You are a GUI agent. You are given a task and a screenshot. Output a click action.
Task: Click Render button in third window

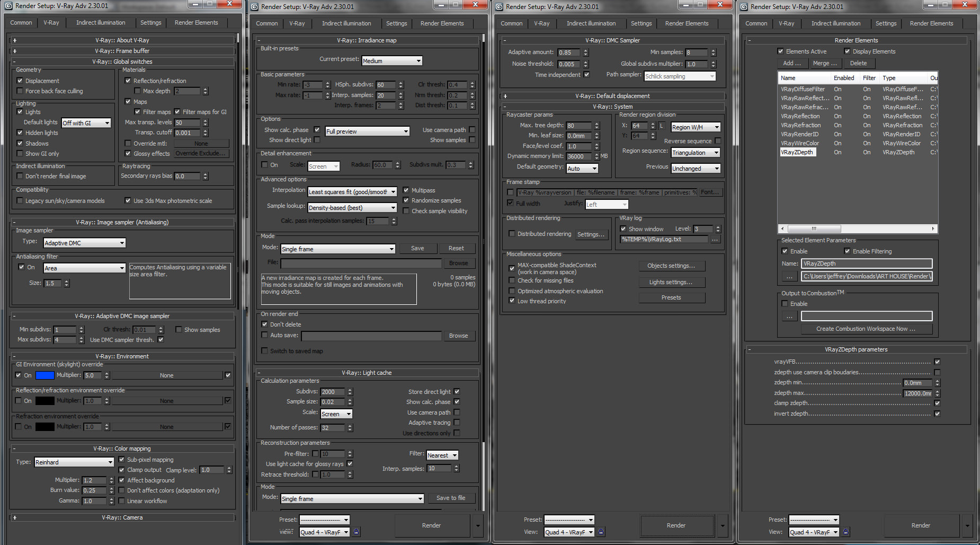tap(676, 525)
